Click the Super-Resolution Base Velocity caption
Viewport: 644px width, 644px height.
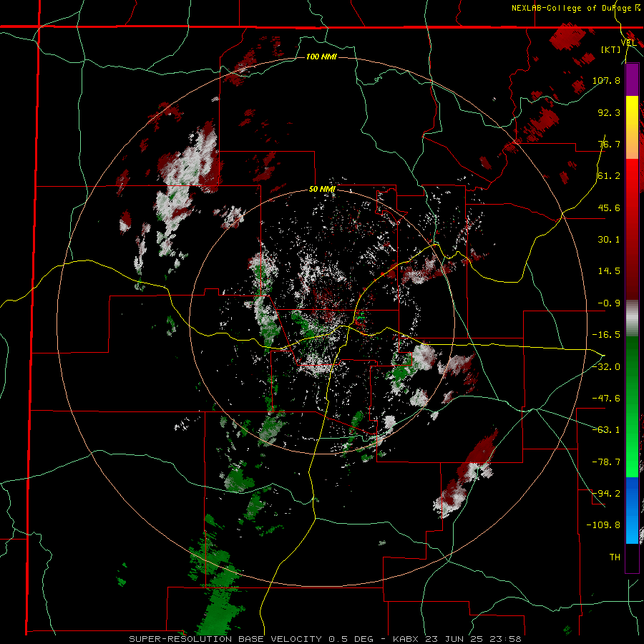click(325, 639)
